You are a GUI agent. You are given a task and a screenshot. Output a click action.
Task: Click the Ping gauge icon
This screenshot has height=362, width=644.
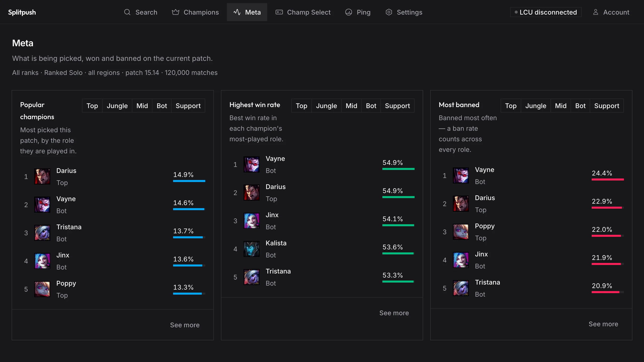pyautogui.click(x=349, y=12)
